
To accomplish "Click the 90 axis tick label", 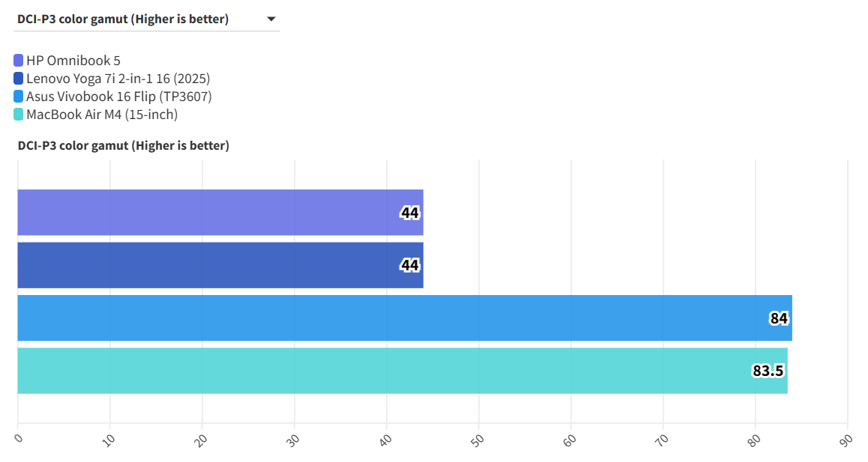I will (846, 441).
